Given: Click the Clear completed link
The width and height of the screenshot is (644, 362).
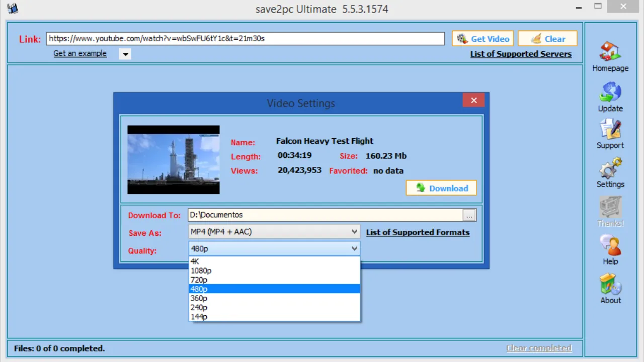Looking at the screenshot, I should (539, 348).
